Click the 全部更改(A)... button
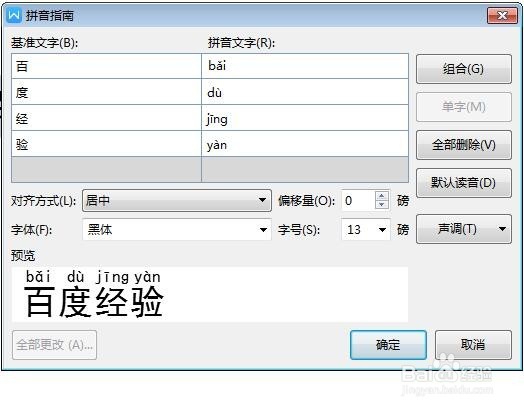 (x=54, y=345)
